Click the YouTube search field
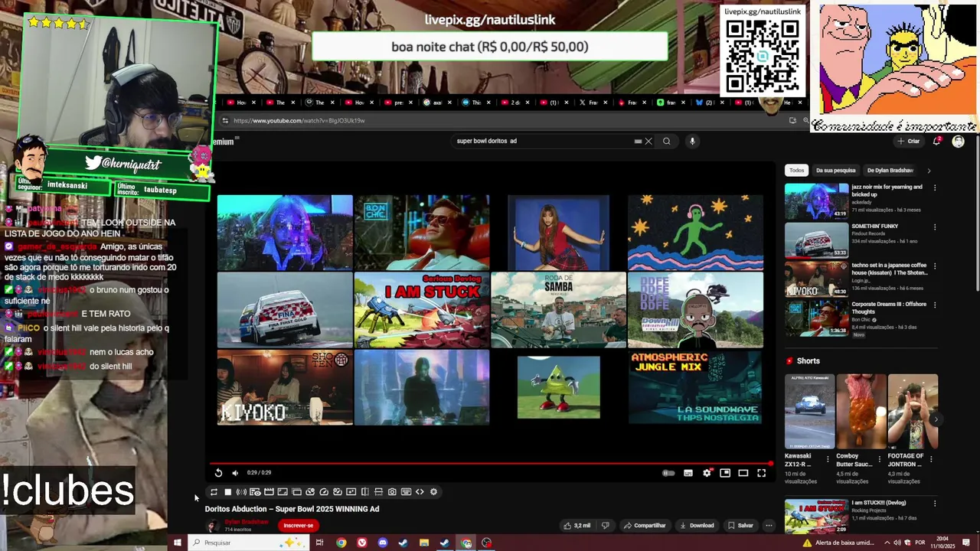Screen dimensions: 980x551 544,141
